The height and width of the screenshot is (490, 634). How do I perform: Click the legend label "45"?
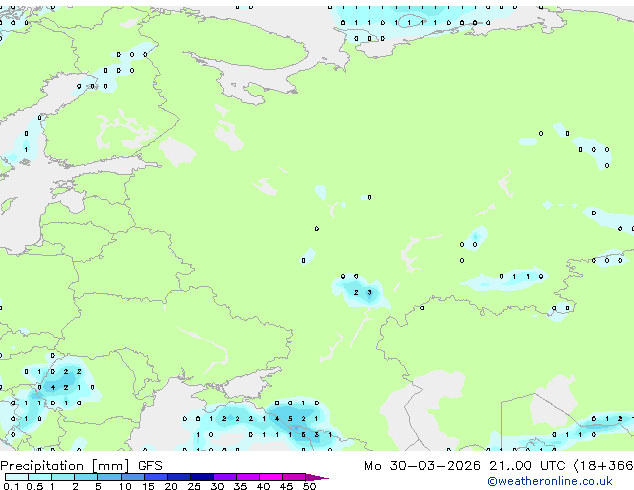(x=286, y=486)
